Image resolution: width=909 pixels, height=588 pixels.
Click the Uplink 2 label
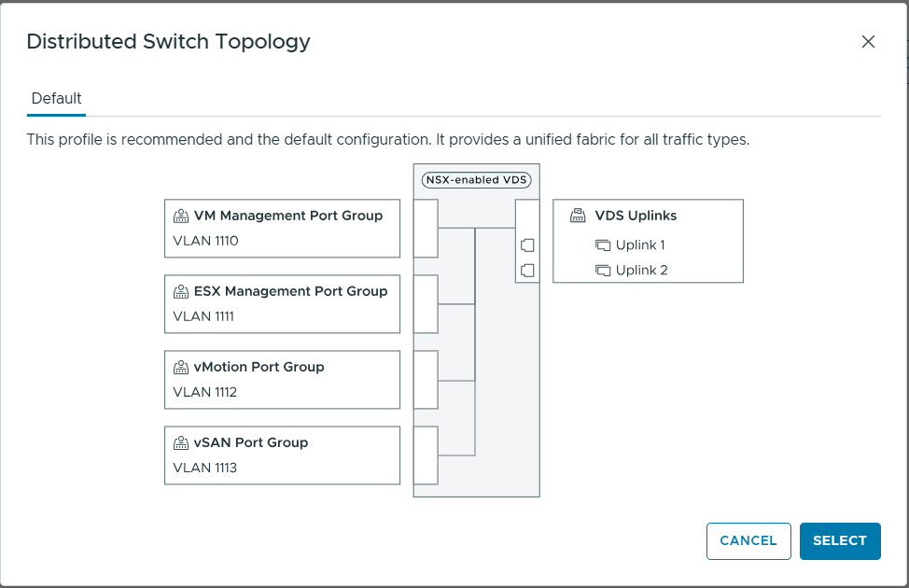tap(641, 271)
